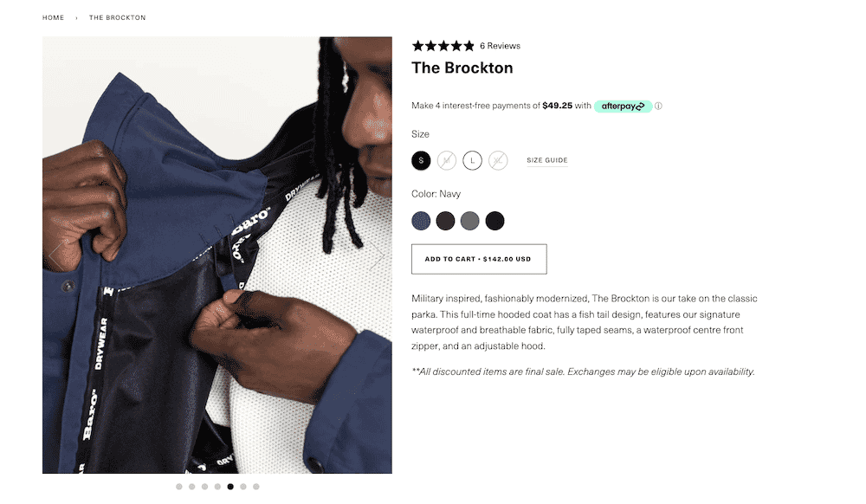Open the Size Guide link

point(546,160)
